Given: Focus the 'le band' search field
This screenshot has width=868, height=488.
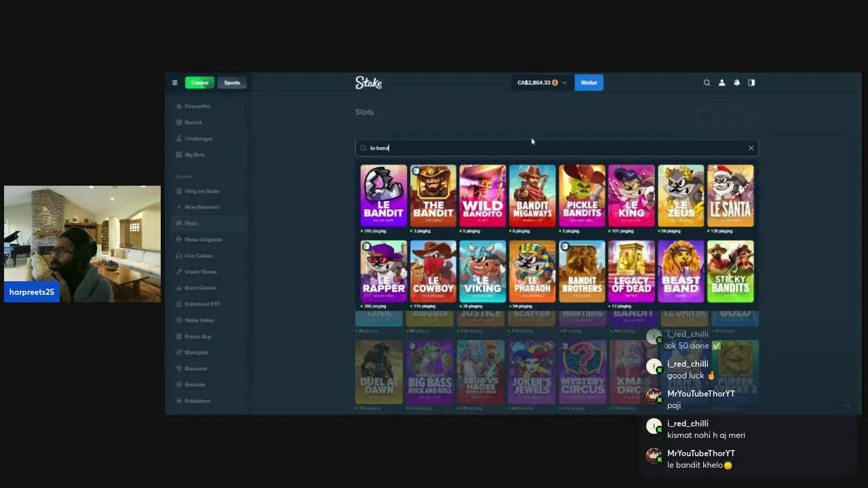Looking at the screenshot, I should 556,148.
